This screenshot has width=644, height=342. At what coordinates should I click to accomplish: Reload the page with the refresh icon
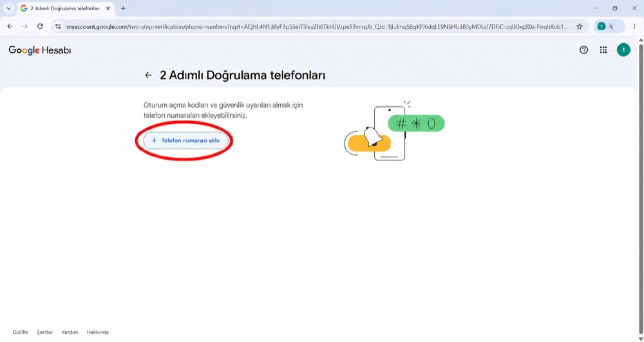(40, 26)
